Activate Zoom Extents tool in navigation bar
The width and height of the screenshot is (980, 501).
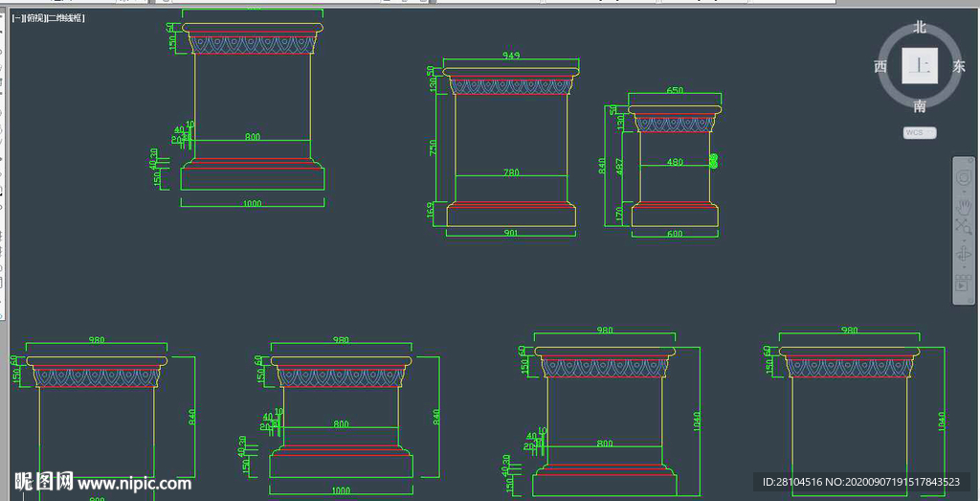pos(963,228)
